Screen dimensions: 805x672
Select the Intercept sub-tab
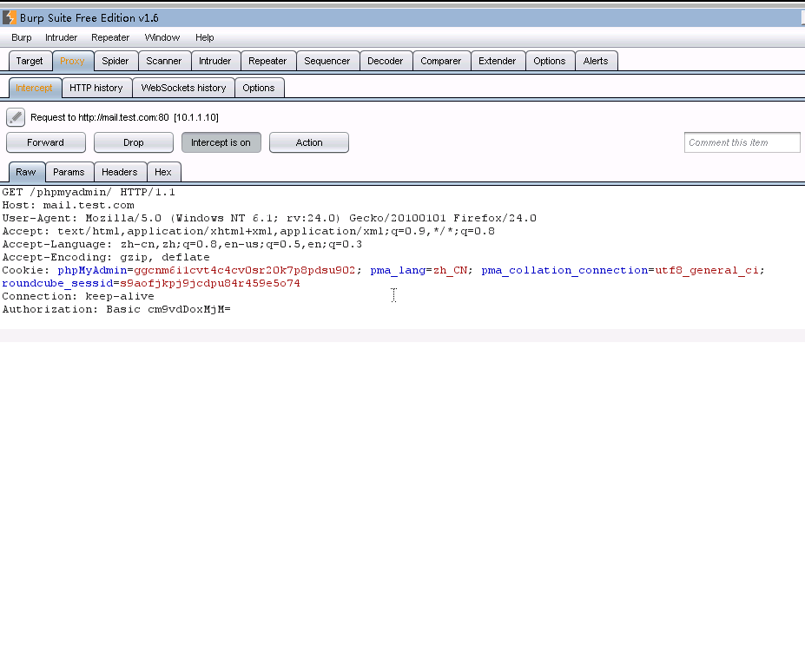pyautogui.click(x=34, y=88)
